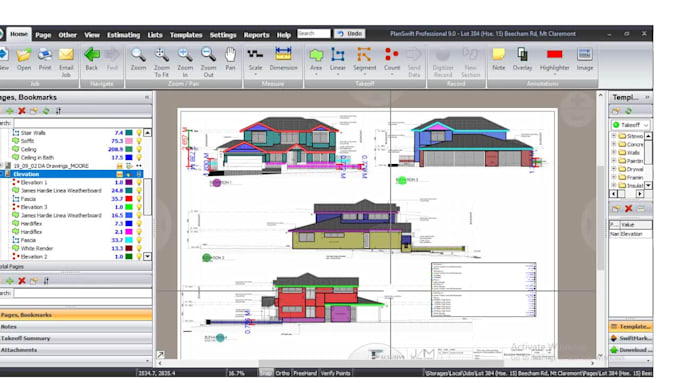This screenshot has height=383, width=680.
Task: Toggle Ortho mode in status bar
Action: coord(282,373)
